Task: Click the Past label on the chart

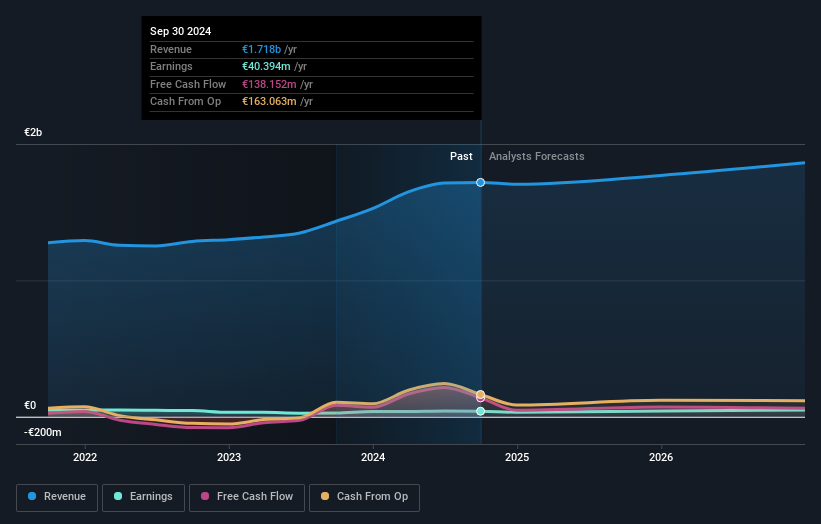Action: pyautogui.click(x=461, y=156)
